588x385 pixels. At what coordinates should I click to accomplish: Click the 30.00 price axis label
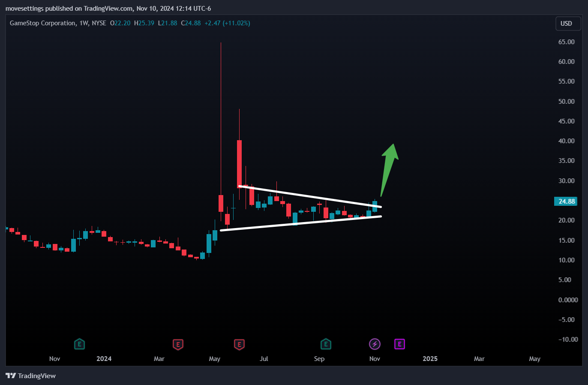(x=566, y=180)
